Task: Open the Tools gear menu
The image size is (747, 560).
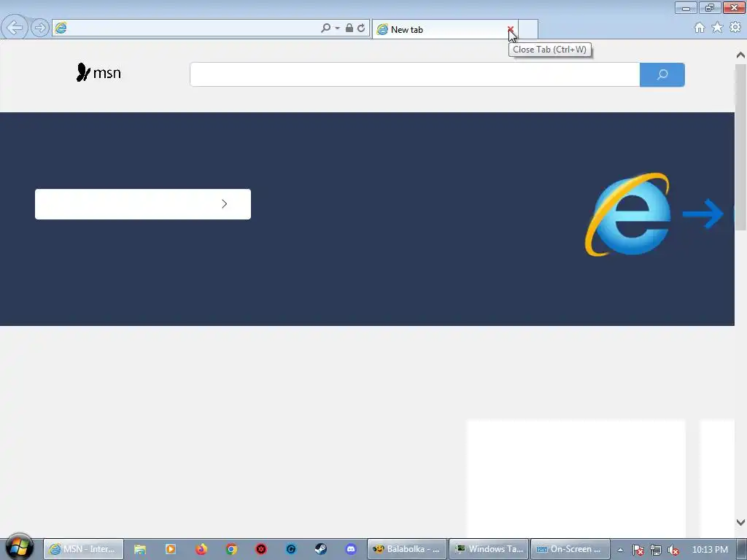Action: point(735,28)
